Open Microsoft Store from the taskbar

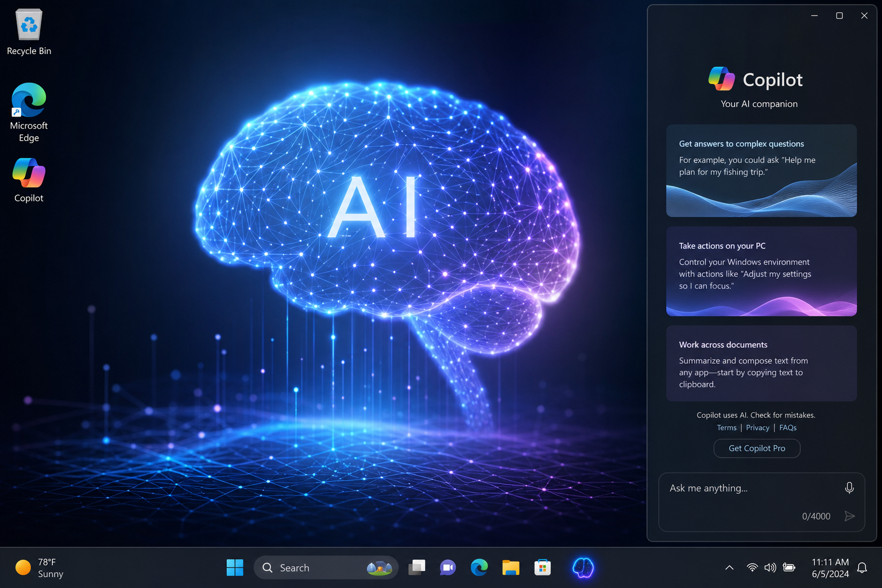(x=542, y=567)
